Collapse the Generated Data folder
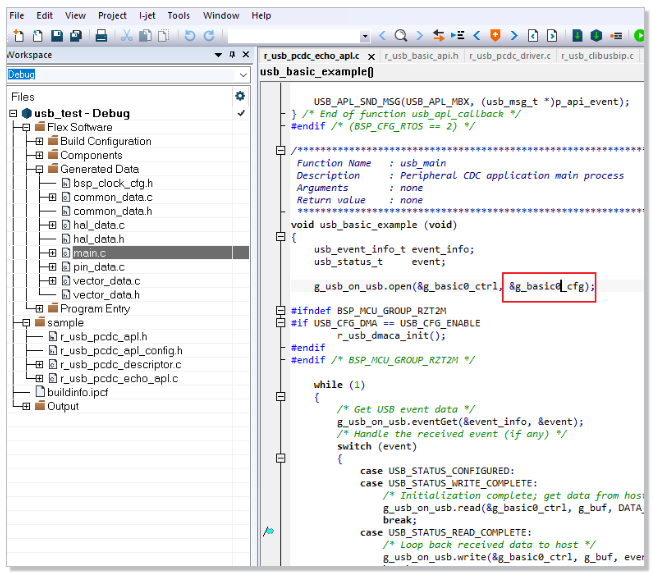 [x=39, y=169]
